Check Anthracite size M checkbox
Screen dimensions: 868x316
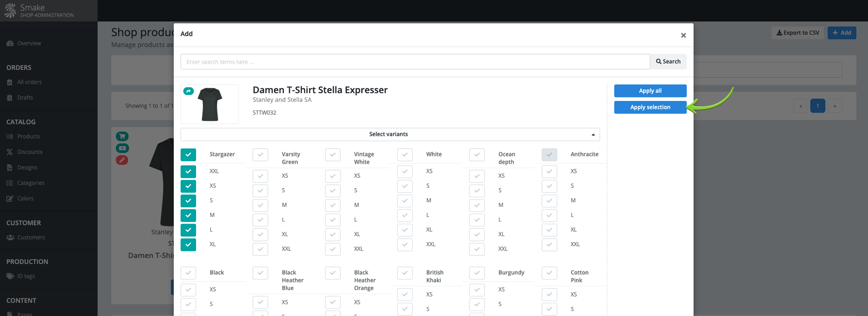coord(549,201)
